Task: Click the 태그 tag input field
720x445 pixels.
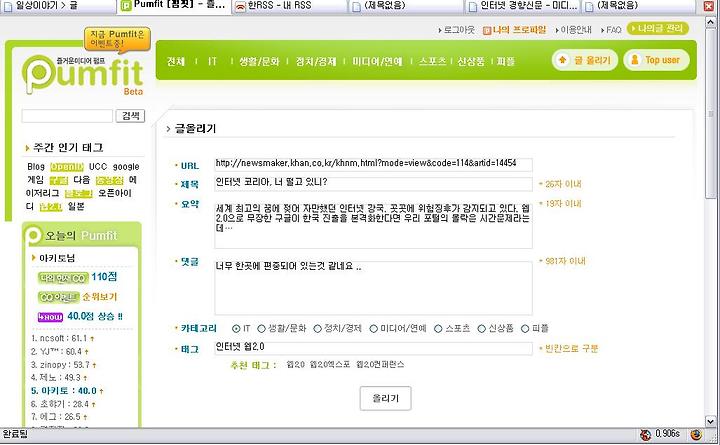Action: pyautogui.click(x=373, y=348)
